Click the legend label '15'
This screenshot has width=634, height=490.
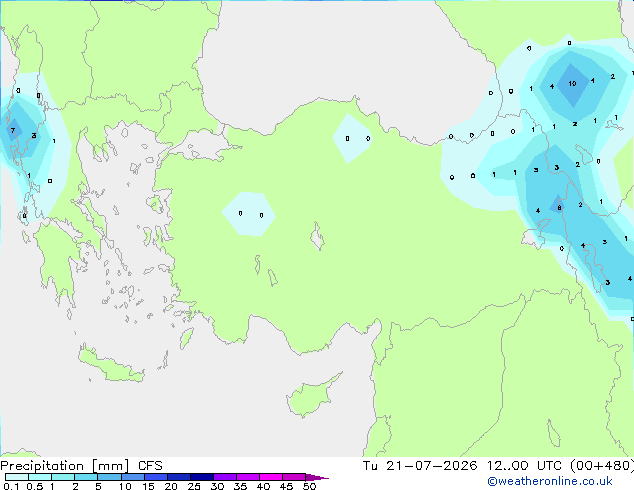(148, 486)
